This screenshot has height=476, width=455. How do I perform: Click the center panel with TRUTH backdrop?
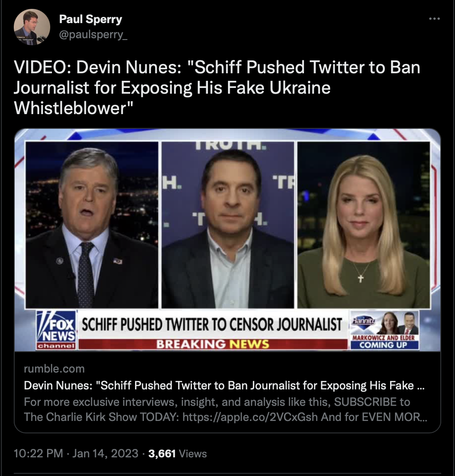[x=227, y=225]
